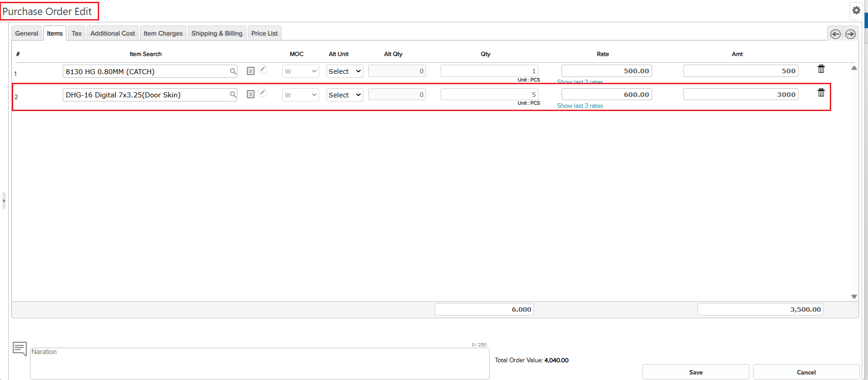Click search magnifier for DHG-16 Digital item
This screenshot has height=380, width=868.
233,95
